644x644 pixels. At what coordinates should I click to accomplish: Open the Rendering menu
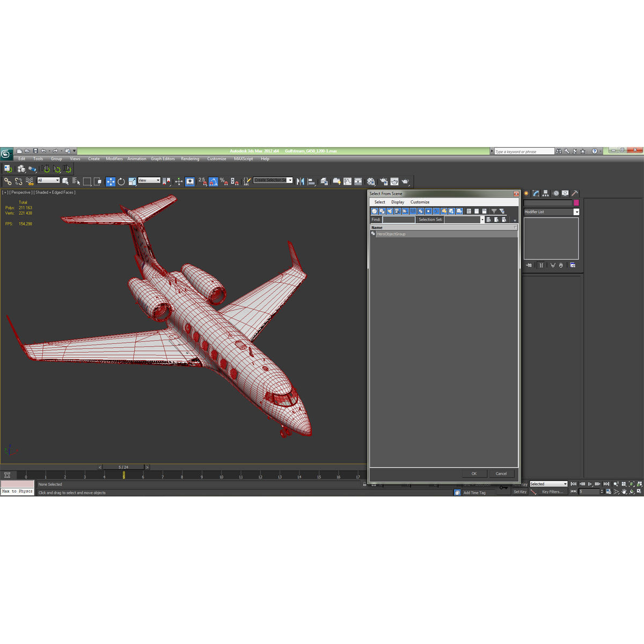(x=190, y=159)
